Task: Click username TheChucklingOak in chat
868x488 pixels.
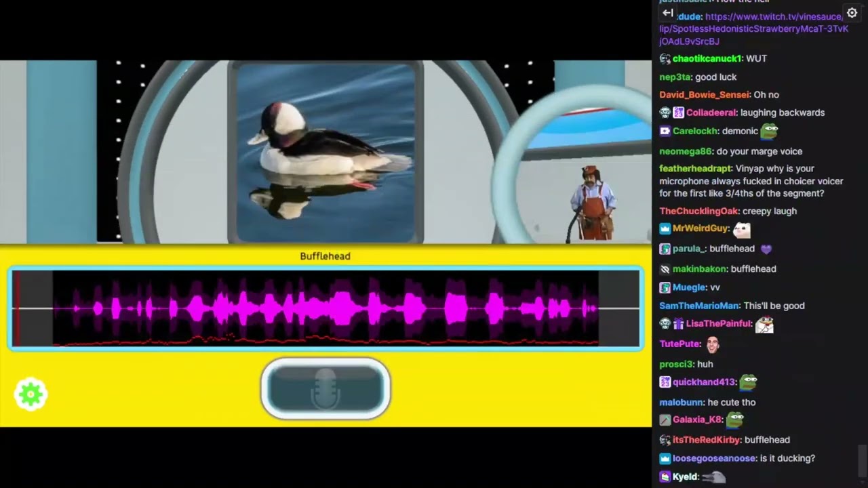Action: point(698,211)
